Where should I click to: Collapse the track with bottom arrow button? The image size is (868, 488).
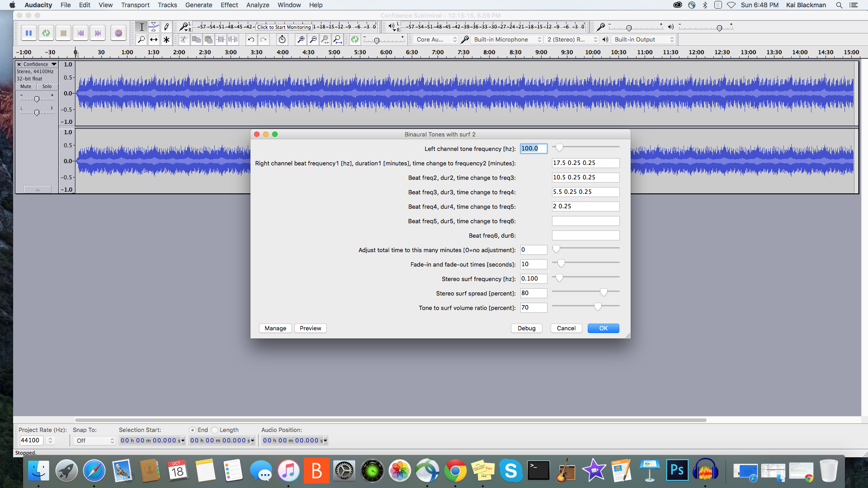[38, 190]
